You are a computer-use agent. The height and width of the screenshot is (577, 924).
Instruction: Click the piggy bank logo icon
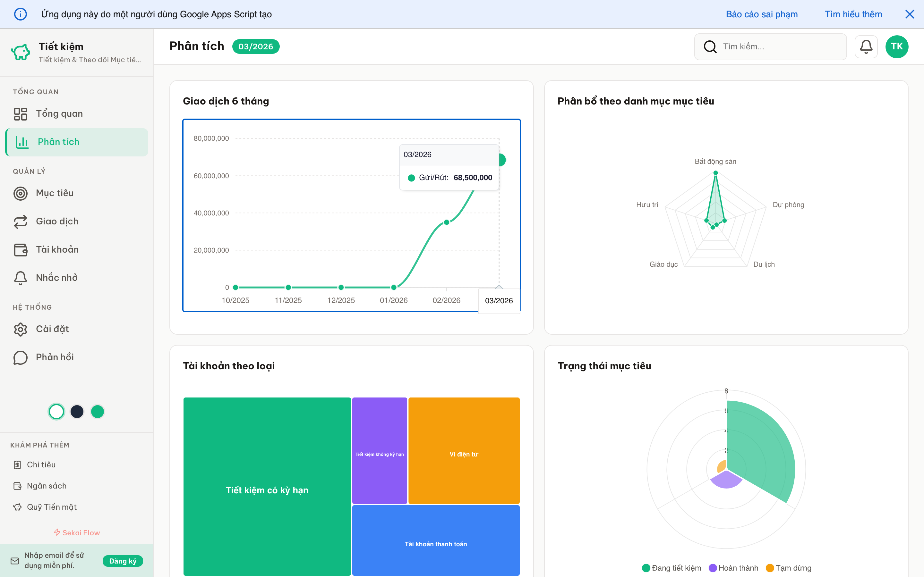pos(21,52)
